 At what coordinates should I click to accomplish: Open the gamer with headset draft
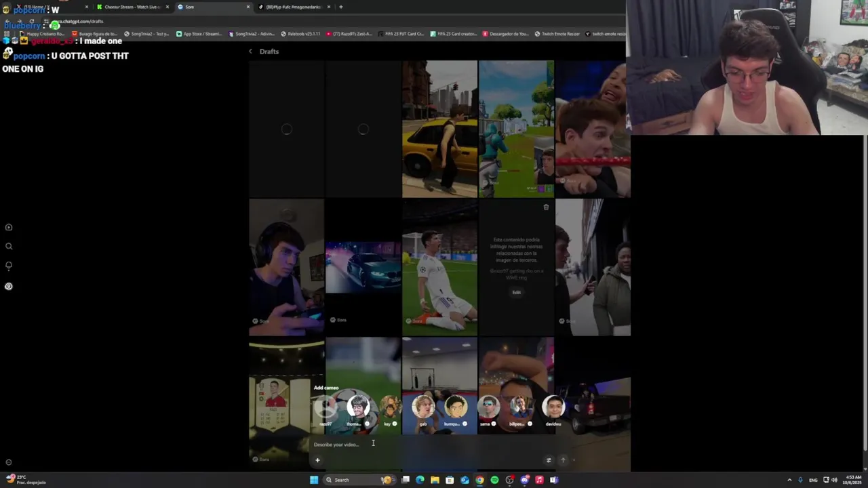[x=286, y=267]
